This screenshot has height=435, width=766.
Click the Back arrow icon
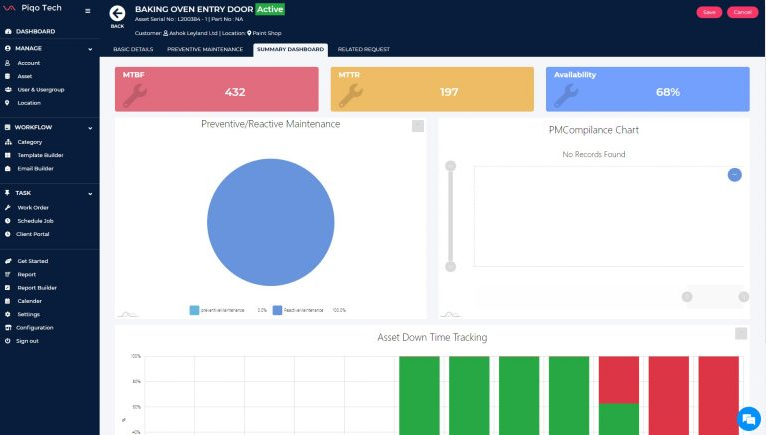[118, 12]
